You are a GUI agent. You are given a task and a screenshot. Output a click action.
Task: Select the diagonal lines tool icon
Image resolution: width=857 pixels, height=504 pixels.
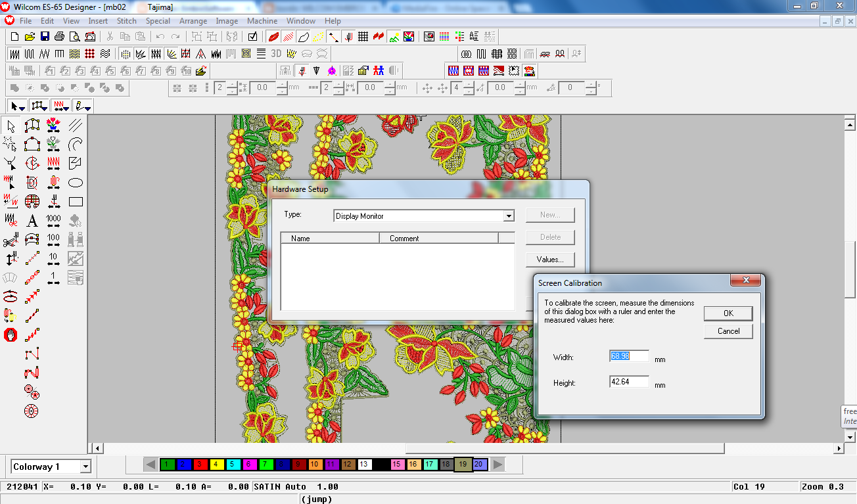pos(76,126)
